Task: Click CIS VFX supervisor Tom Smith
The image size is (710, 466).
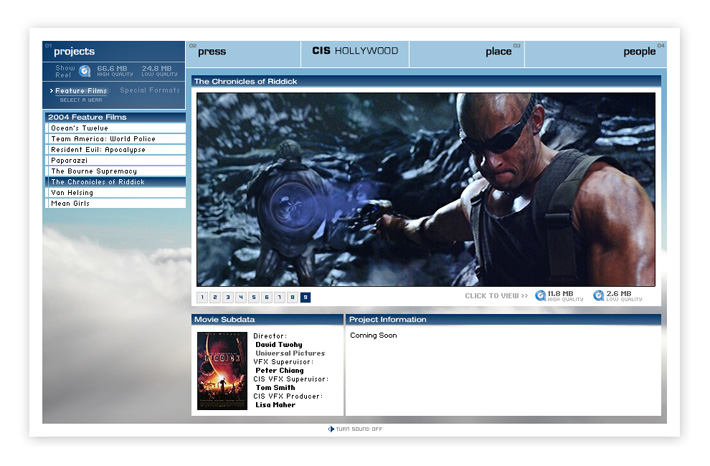Action: (x=275, y=388)
